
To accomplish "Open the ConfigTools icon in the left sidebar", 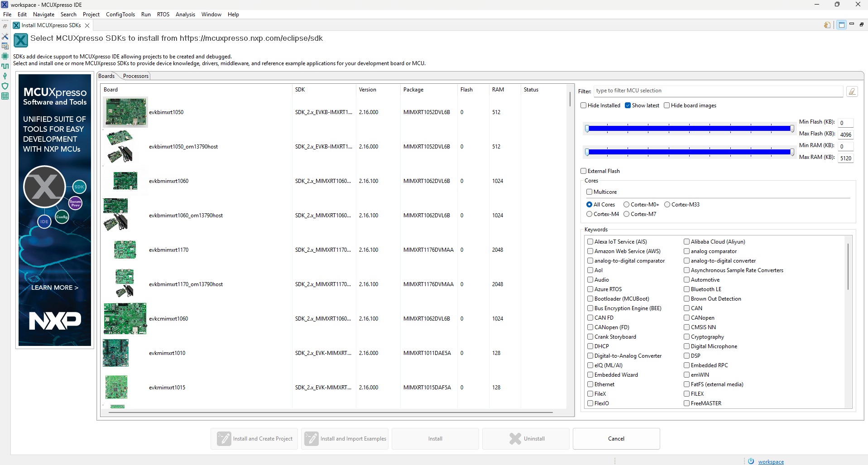I will [5, 46].
